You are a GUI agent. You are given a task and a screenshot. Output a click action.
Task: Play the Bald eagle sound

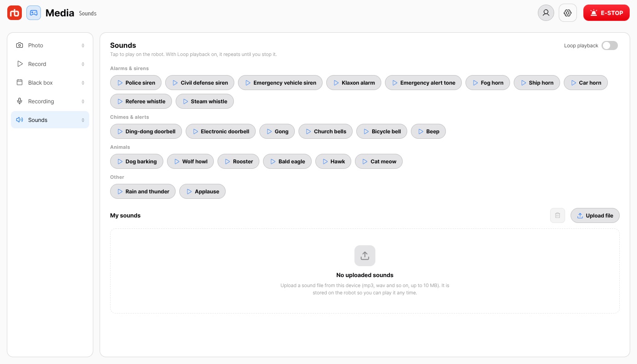(x=287, y=162)
